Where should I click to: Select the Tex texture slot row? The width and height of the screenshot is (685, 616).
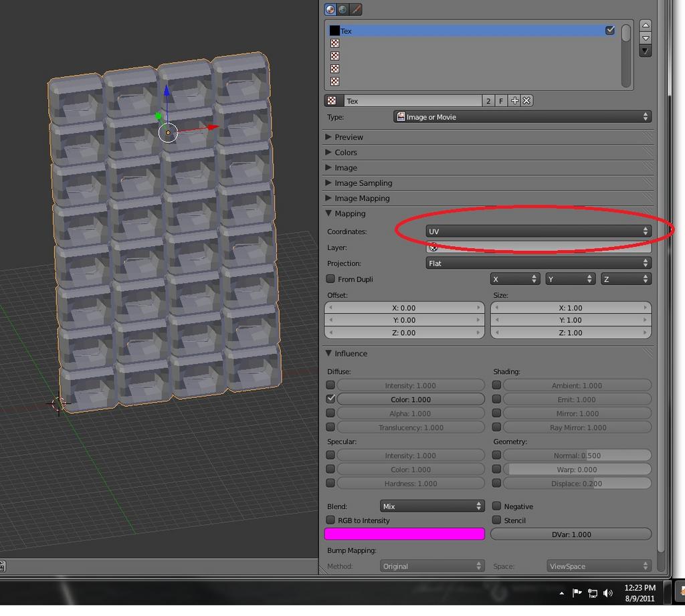click(x=472, y=31)
